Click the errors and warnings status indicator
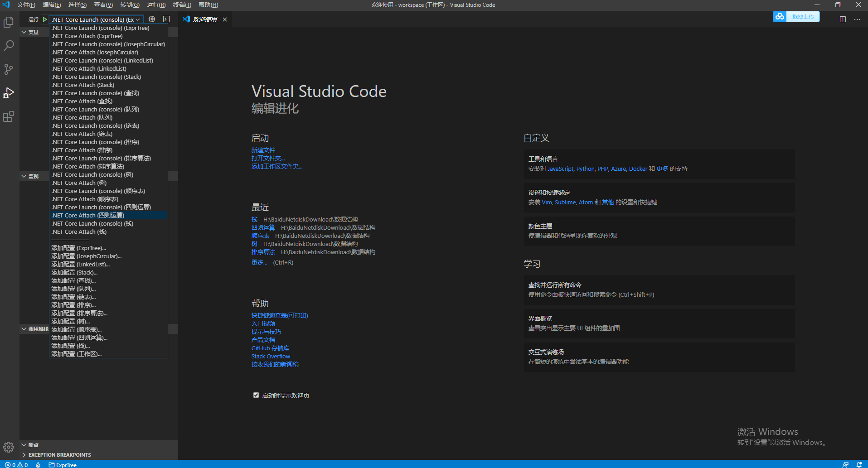 click(16, 465)
